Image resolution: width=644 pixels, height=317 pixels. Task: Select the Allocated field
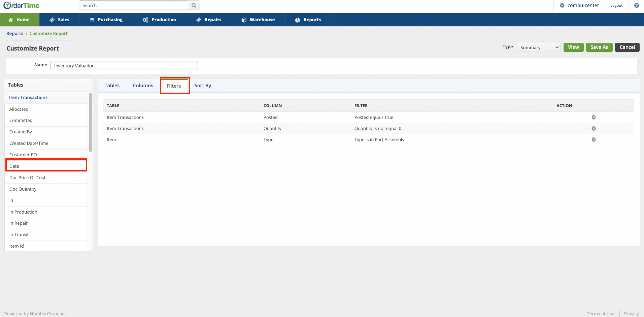(x=46, y=109)
